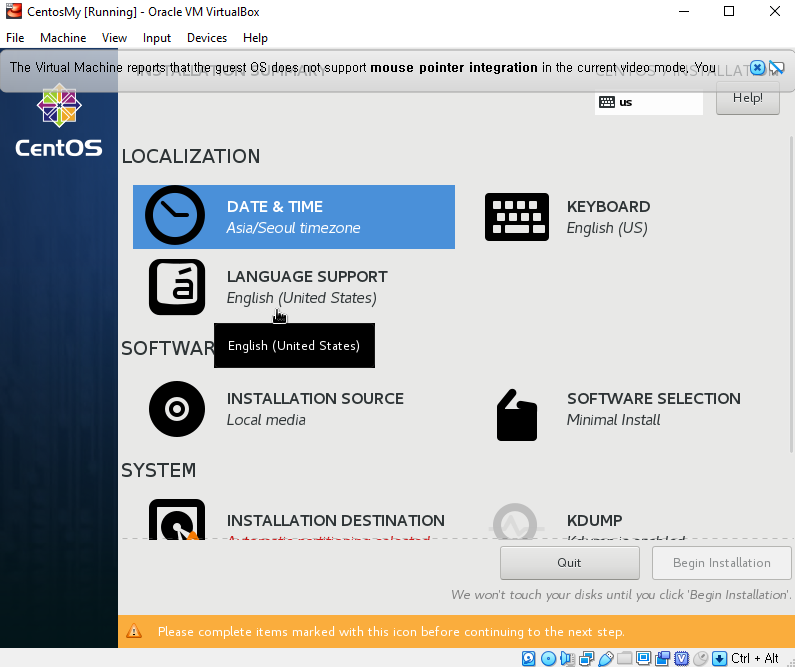Click the mouse integration status icon
Image resolution: width=795 pixels, height=667 pixels.
(x=701, y=658)
